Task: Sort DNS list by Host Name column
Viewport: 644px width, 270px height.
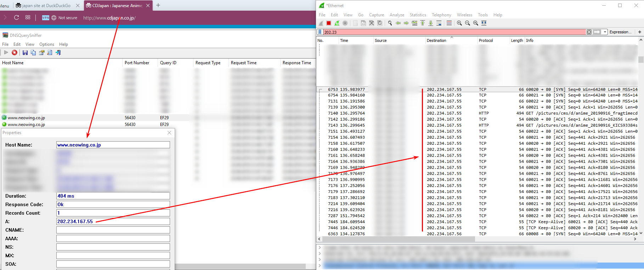Action: click(x=61, y=63)
